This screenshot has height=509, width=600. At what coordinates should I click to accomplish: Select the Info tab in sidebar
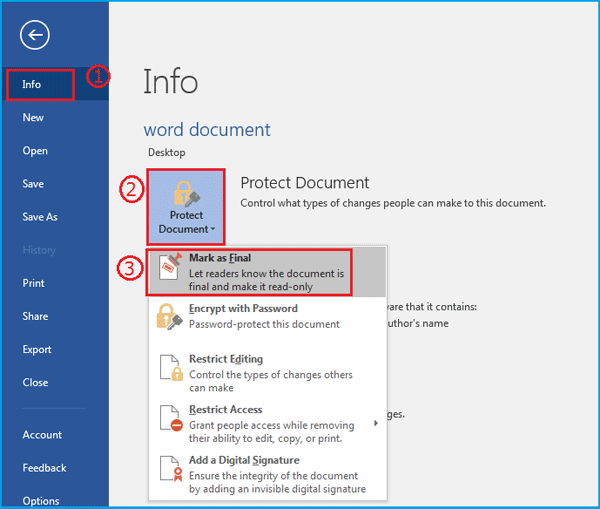55,84
